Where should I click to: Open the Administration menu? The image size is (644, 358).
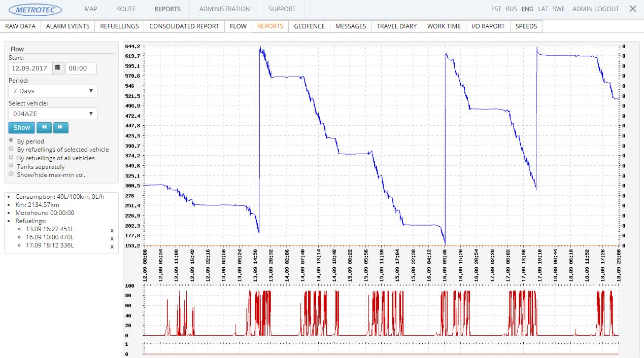pos(224,9)
